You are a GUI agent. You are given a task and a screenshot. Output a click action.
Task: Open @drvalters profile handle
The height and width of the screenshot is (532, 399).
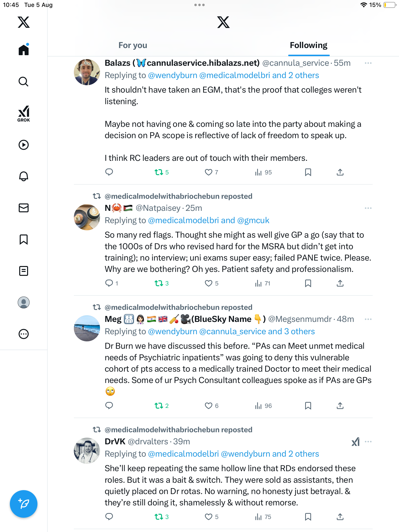click(148, 442)
